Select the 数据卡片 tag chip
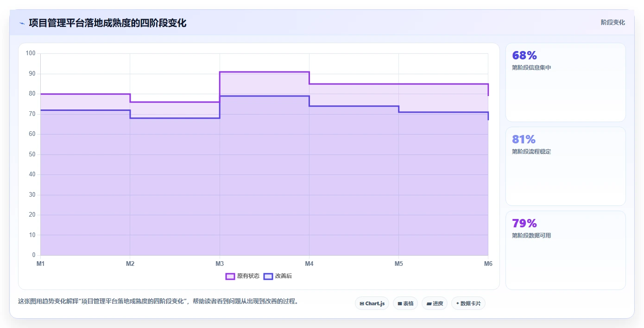644x328 pixels. [468, 303]
